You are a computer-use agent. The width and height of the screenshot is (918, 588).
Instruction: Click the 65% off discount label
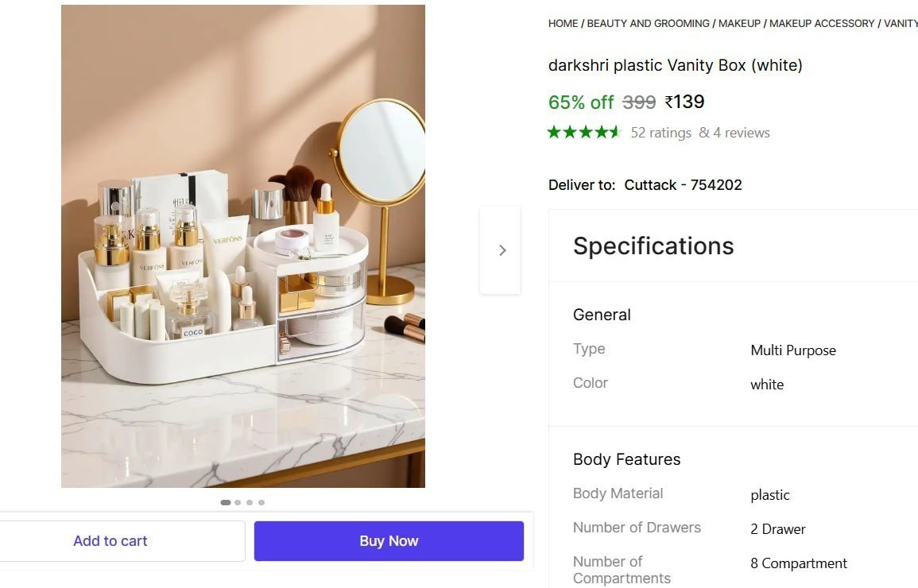pyautogui.click(x=581, y=103)
